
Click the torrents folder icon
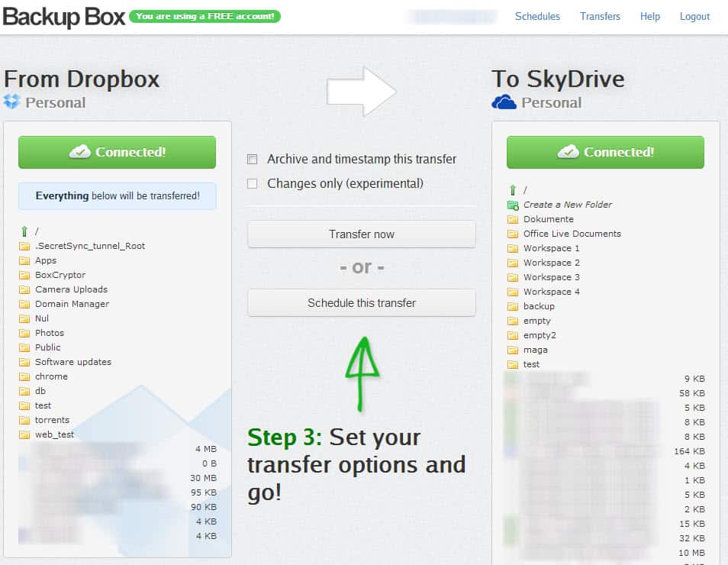click(25, 420)
